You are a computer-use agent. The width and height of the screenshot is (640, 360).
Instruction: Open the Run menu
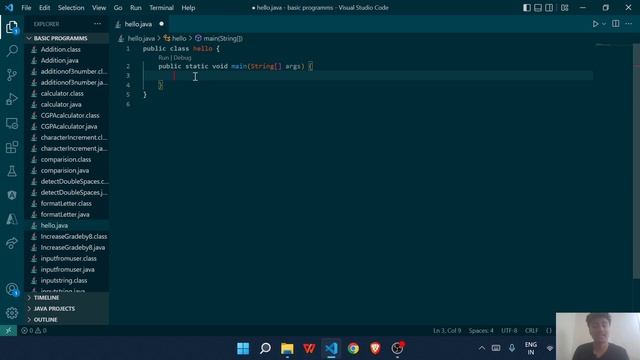coord(136,8)
